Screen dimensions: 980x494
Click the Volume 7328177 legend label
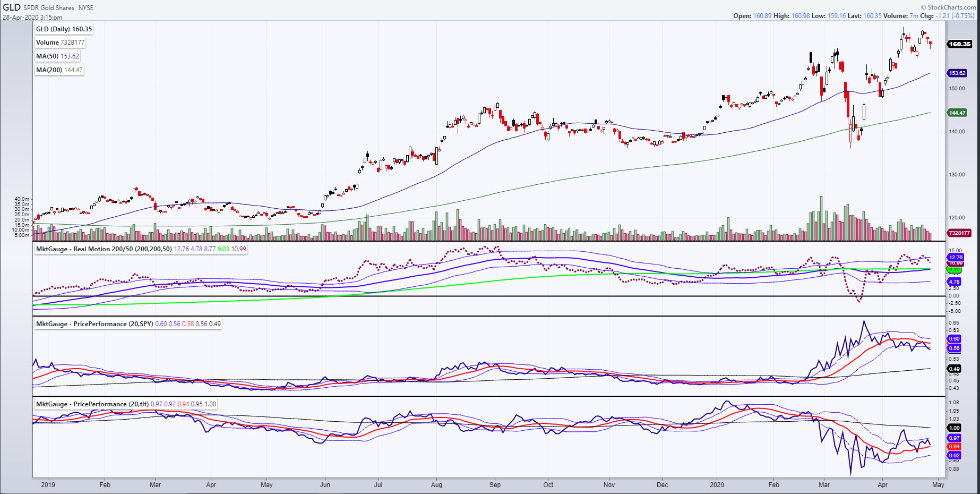click(60, 42)
